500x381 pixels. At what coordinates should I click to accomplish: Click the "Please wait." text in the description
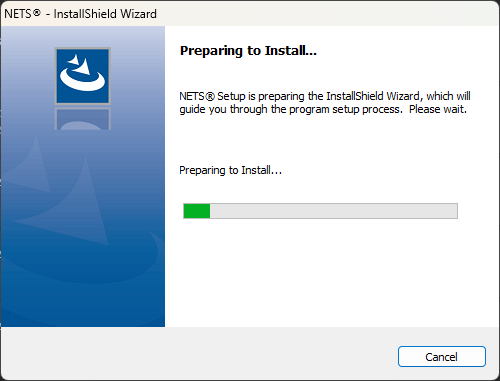point(438,109)
